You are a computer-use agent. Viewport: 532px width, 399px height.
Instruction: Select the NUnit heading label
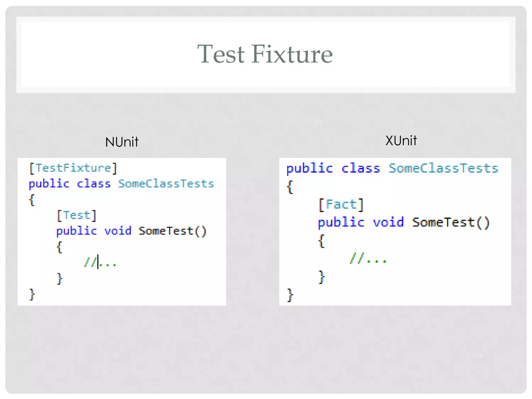(122, 142)
